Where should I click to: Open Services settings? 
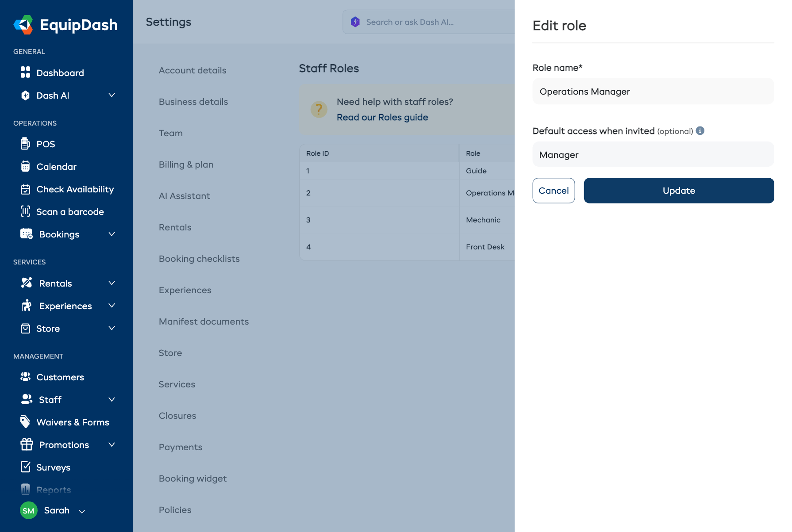pyautogui.click(x=177, y=384)
